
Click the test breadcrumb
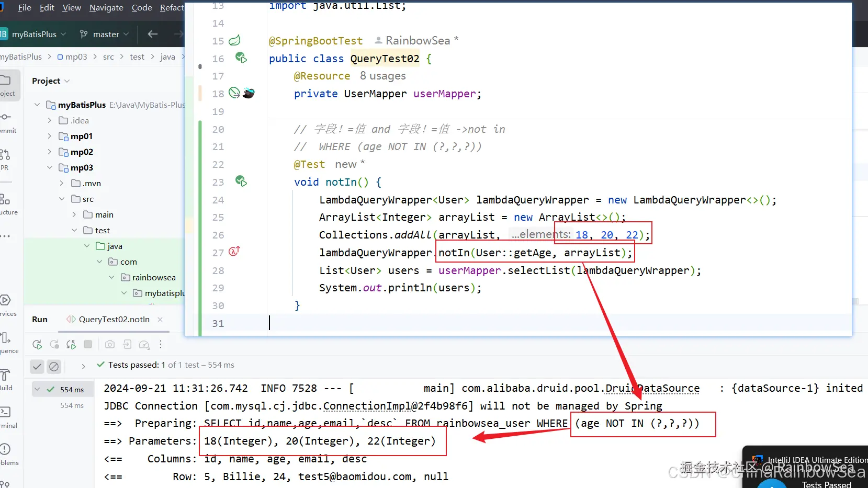coord(137,56)
